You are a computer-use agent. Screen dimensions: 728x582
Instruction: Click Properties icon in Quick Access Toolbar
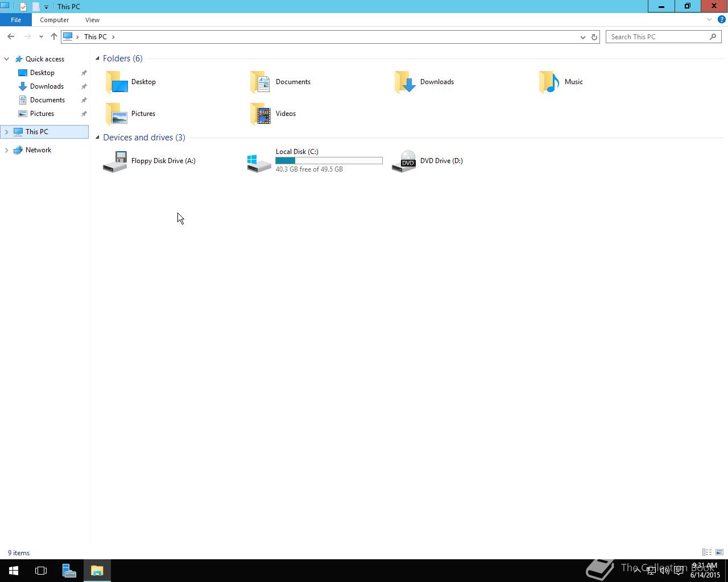23,7
